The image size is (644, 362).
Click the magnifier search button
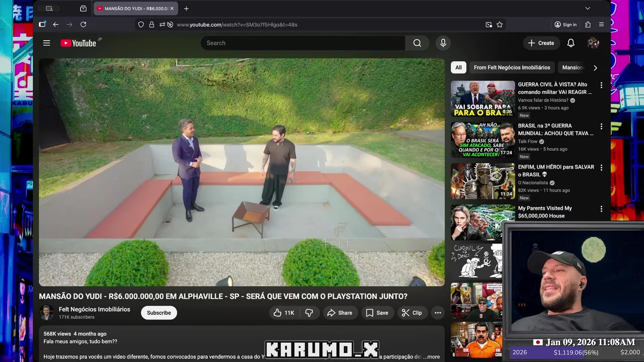(x=417, y=43)
